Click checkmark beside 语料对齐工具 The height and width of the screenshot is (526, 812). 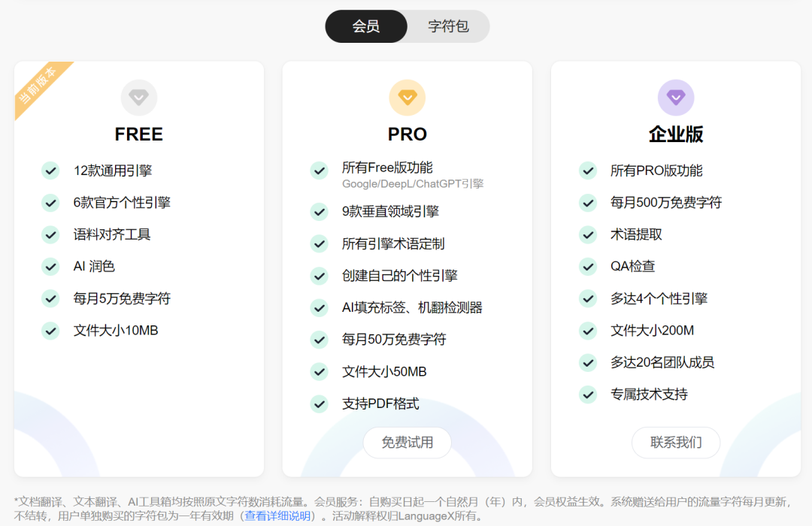pos(51,235)
